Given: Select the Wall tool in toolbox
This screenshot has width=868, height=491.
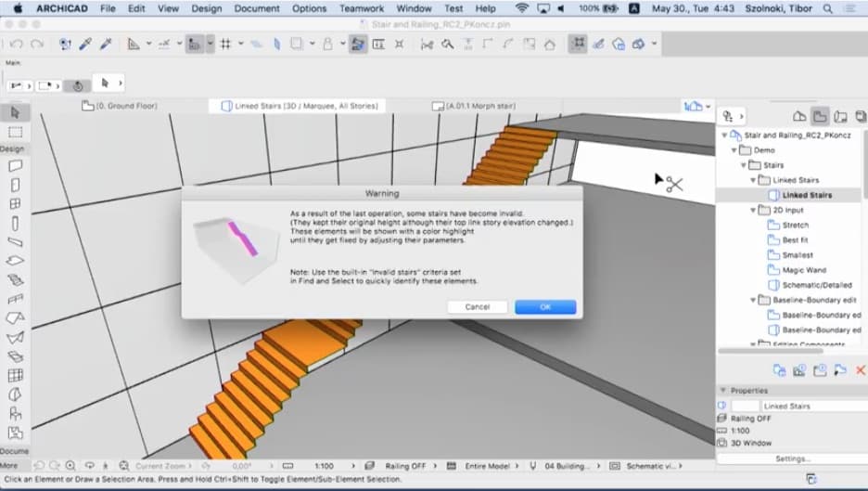Looking at the screenshot, I should pyautogui.click(x=15, y=166).
